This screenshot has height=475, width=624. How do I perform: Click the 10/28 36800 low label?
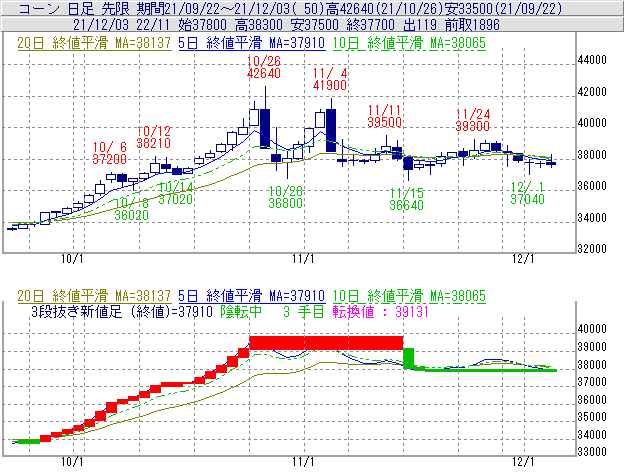[x=285, y=197]
